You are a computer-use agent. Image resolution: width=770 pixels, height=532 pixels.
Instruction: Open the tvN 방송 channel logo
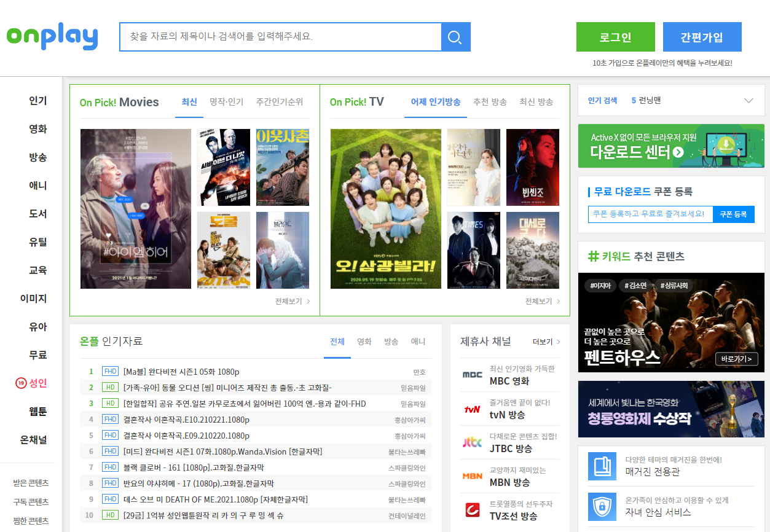(x=473, y=409)
